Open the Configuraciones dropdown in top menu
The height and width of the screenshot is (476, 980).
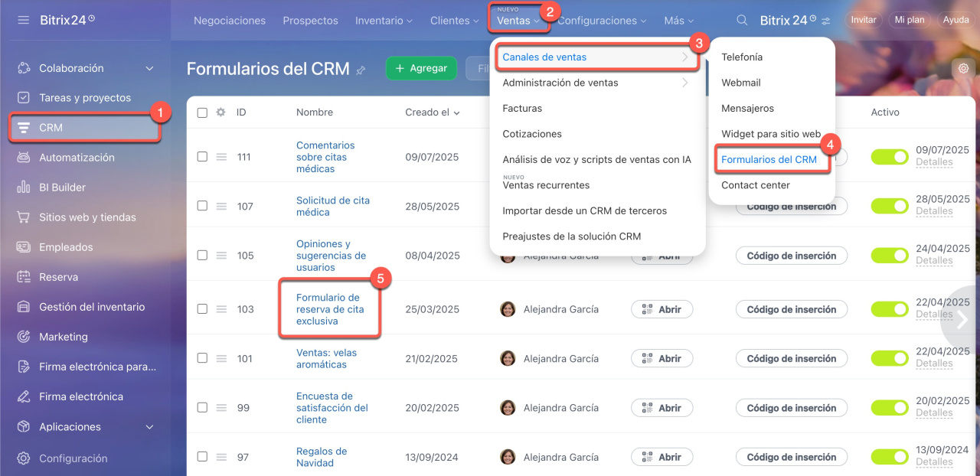tap(602, 21)
